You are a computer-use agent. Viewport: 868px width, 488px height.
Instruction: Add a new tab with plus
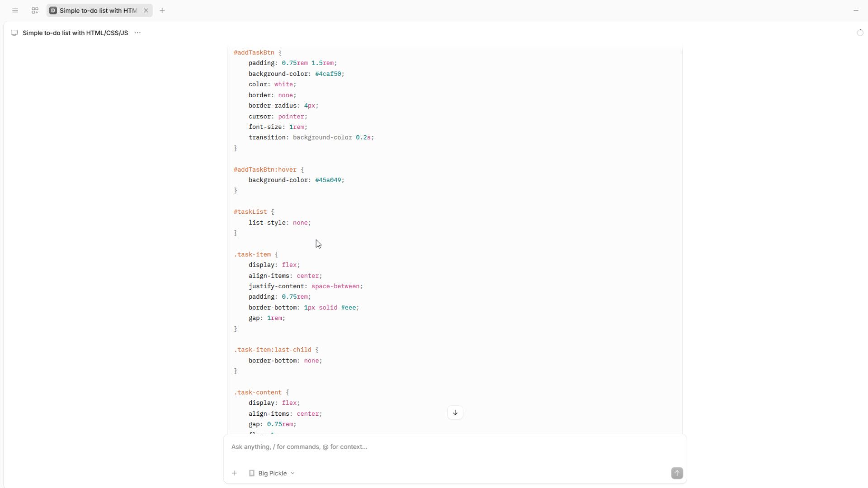[162, 10]
